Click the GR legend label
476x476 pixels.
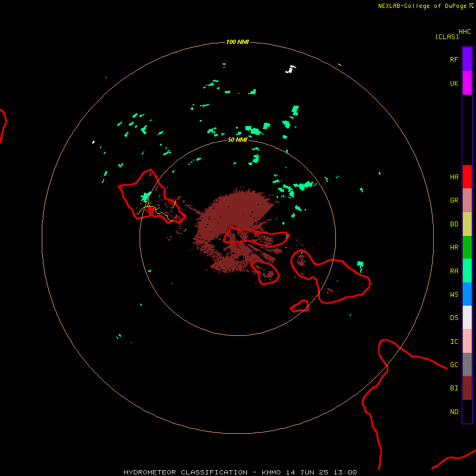[454, 200]
